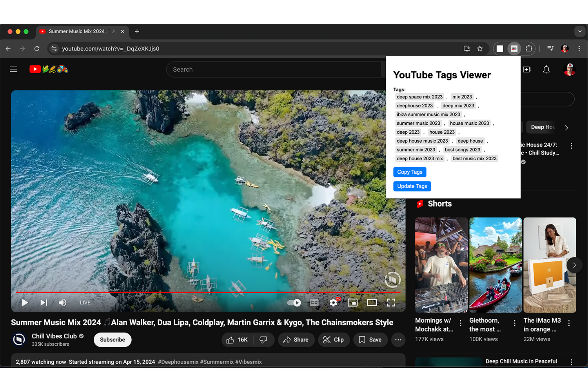The image size is (588, 392).
Task: Skip to the next video
Action: coord(44,303)
